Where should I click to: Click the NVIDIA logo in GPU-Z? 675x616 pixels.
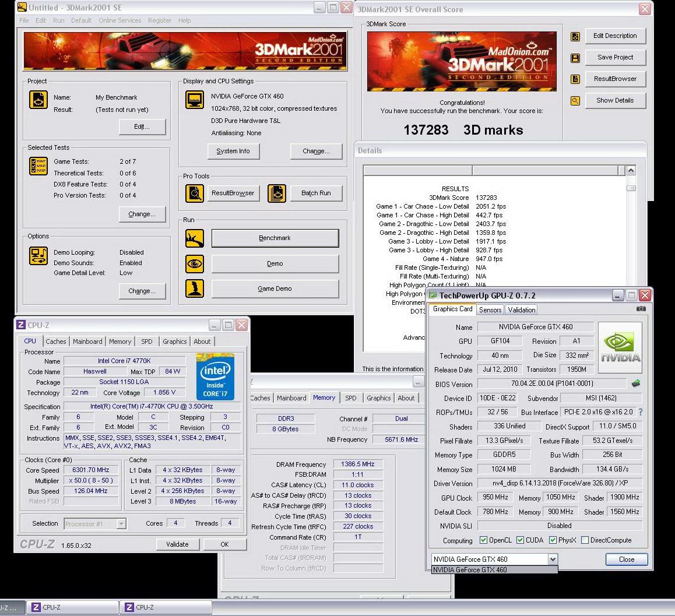click(620, 347)
